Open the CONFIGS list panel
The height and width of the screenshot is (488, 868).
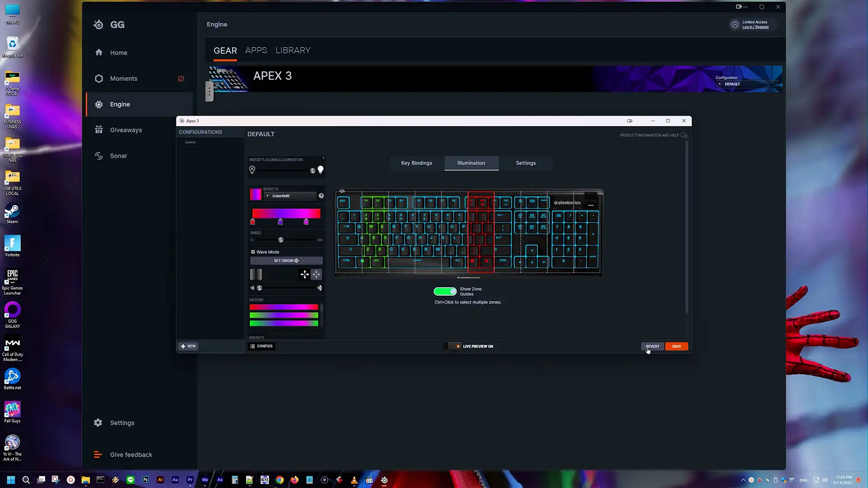pyautogui.click(x=261, y=346)
